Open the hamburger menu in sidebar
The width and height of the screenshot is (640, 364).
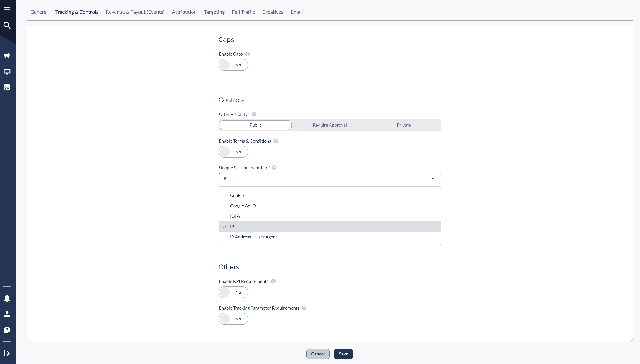pyautogui.click(x=7, y=9)
